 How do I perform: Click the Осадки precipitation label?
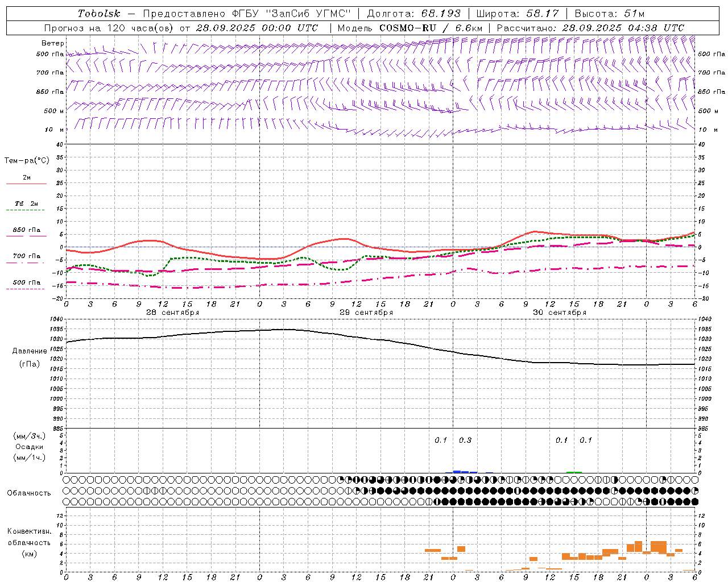point(30,447)
